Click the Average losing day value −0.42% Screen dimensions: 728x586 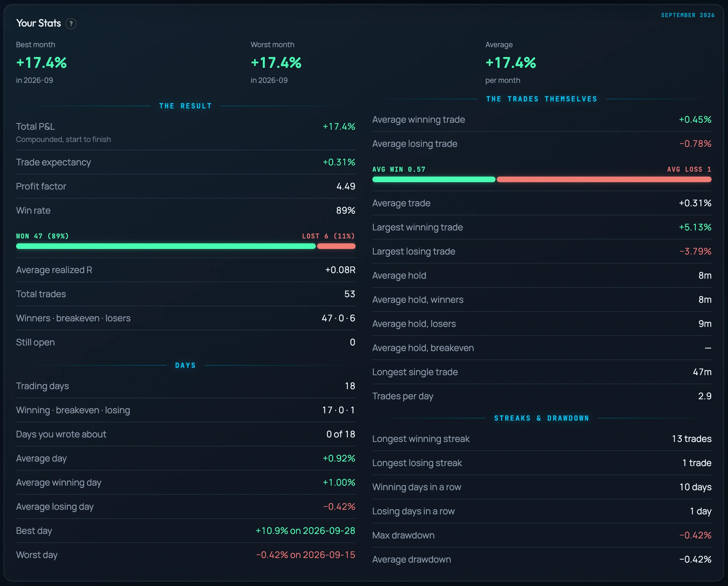(x=339, y=507)
